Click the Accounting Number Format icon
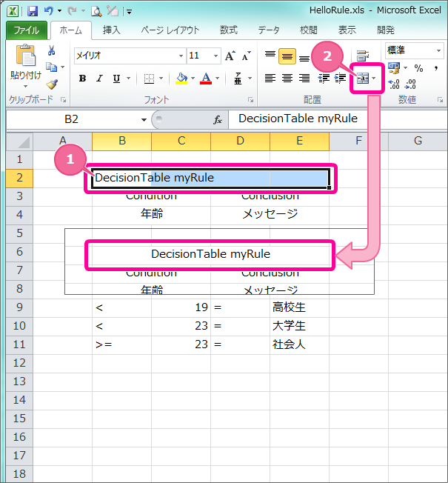448x483 pixels. [x=394, y=67]
